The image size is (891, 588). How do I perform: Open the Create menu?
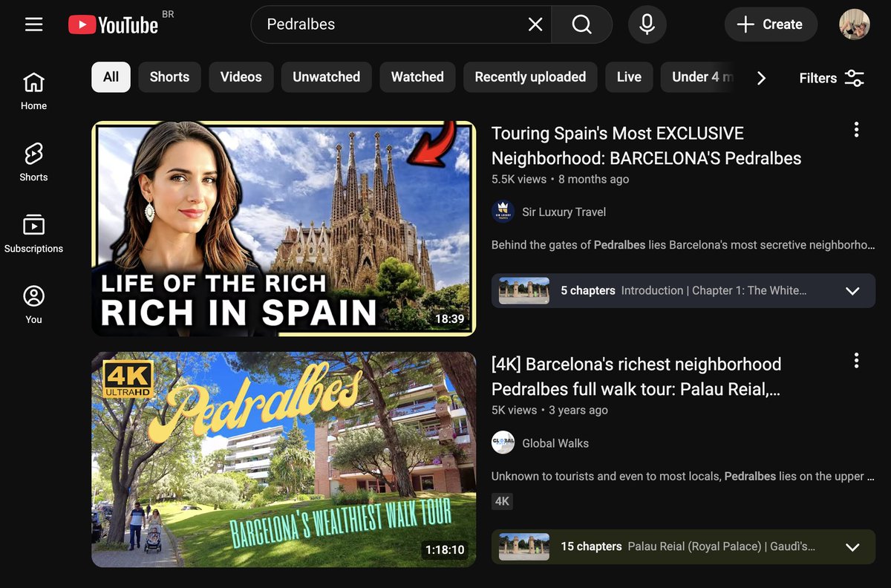click(771, 24)
